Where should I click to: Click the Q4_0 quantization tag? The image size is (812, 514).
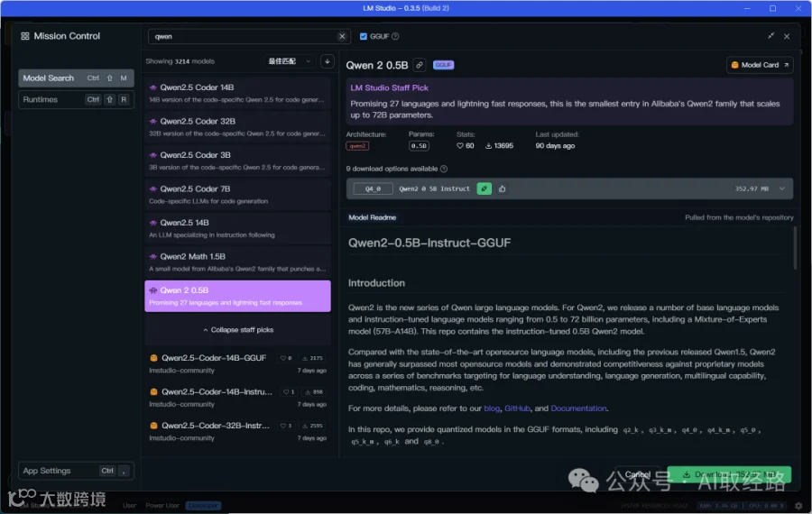pyautogui.click(x=373, y=189)
